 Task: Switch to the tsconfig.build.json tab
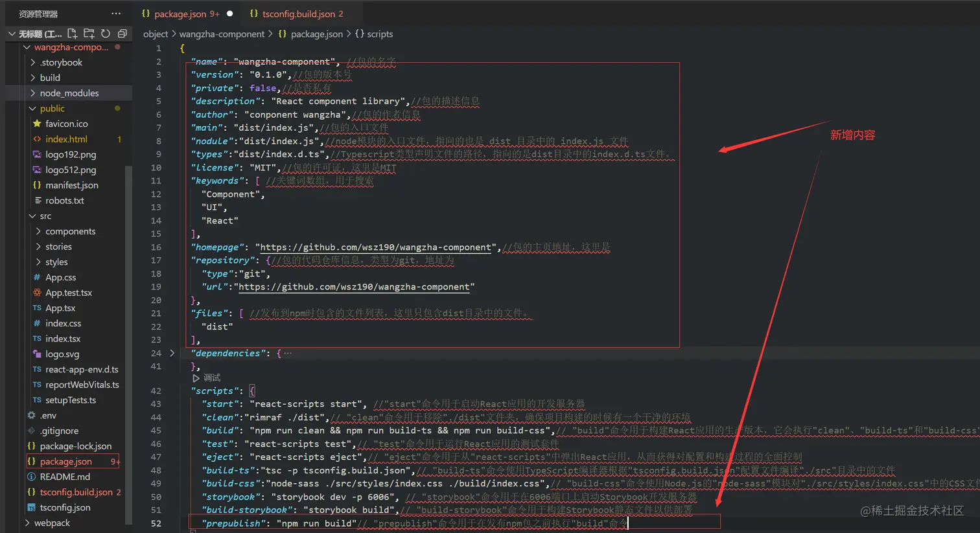pos(299,14)
